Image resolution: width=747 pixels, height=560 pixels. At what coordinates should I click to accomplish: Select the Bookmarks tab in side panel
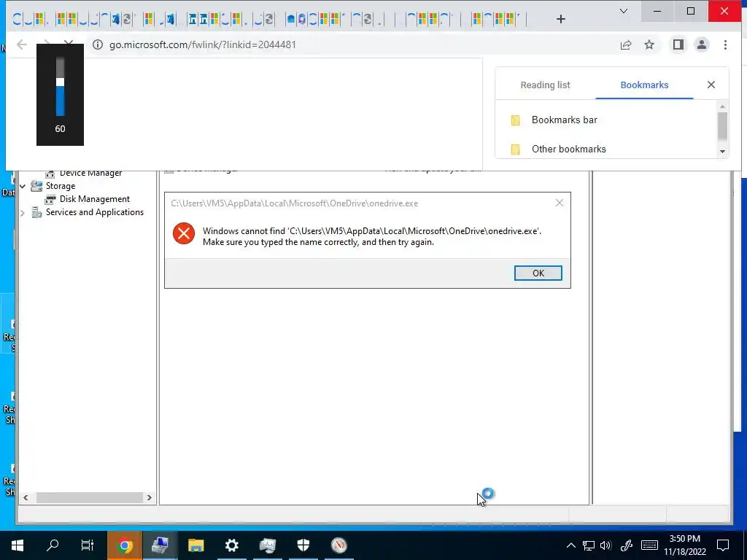(x=644, y=85)
